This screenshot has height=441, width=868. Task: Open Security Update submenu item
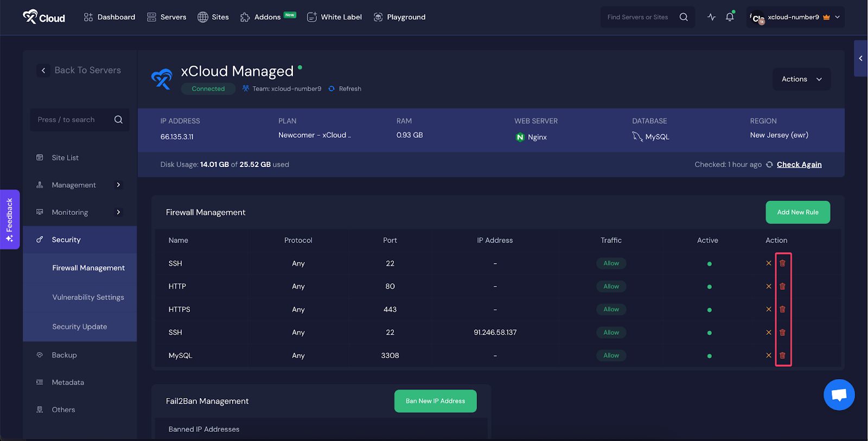point(79,327)
